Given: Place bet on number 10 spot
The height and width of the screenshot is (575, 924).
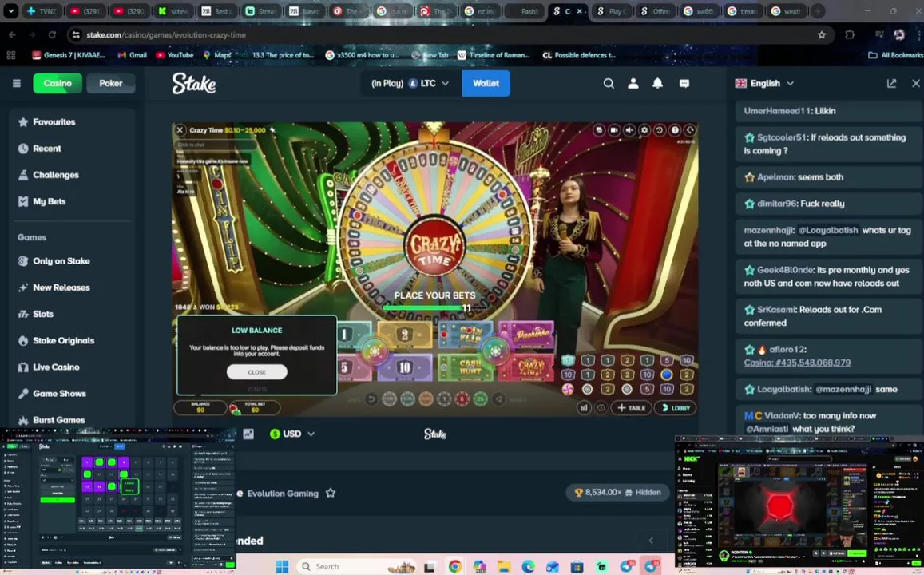Looking at the screenshot, I should point(404,367).
